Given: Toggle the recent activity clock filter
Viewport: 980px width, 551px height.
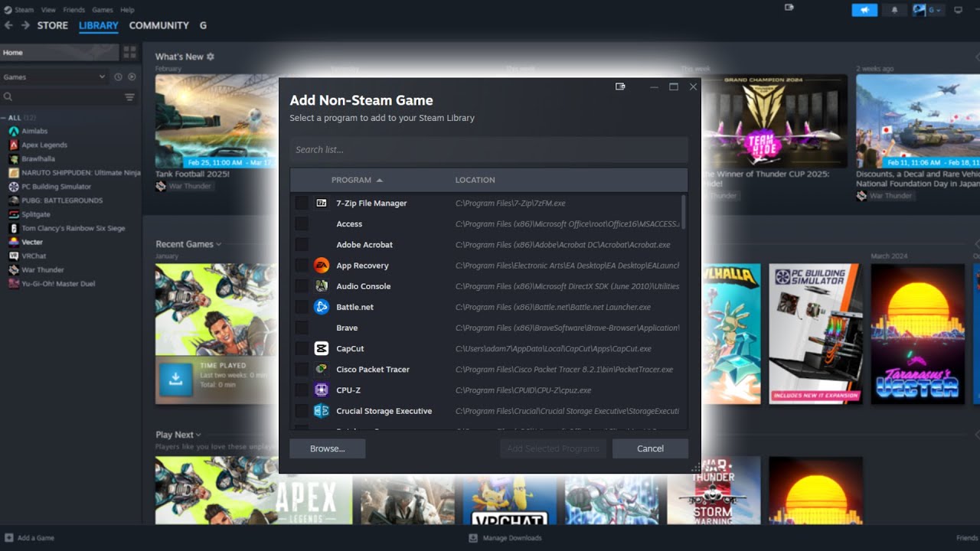Looking at the screenshot, I should click(118, 77).
